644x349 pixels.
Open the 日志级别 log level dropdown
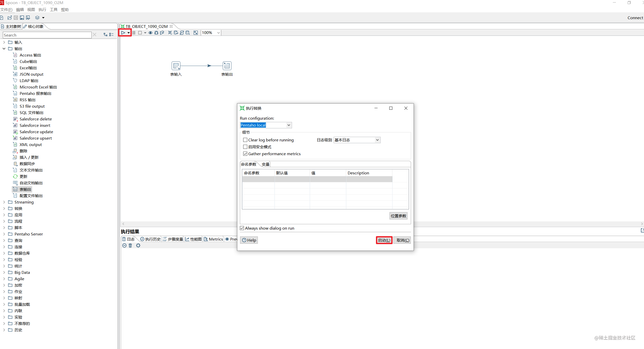[377, 140]
